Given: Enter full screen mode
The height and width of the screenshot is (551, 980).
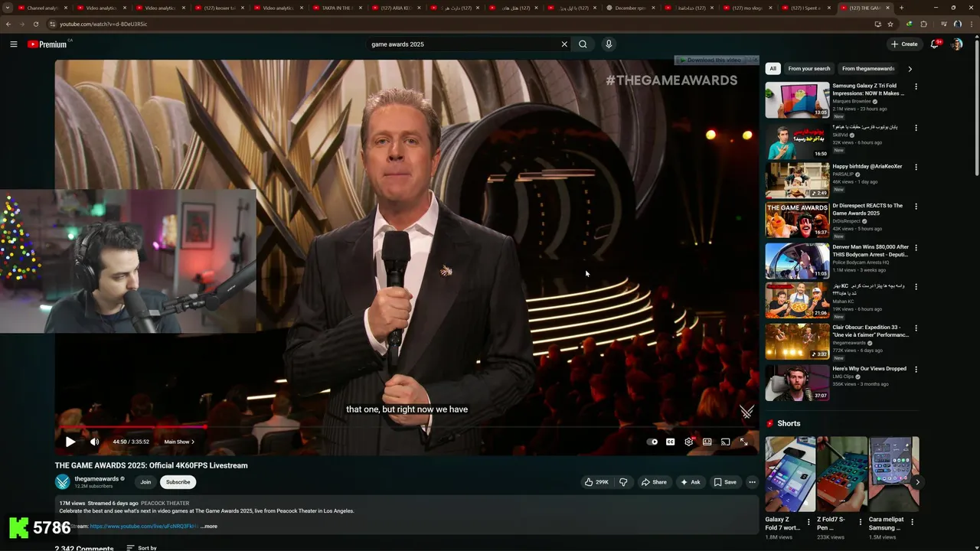Looking at the screenshot, I should click(x=744, y=442).
